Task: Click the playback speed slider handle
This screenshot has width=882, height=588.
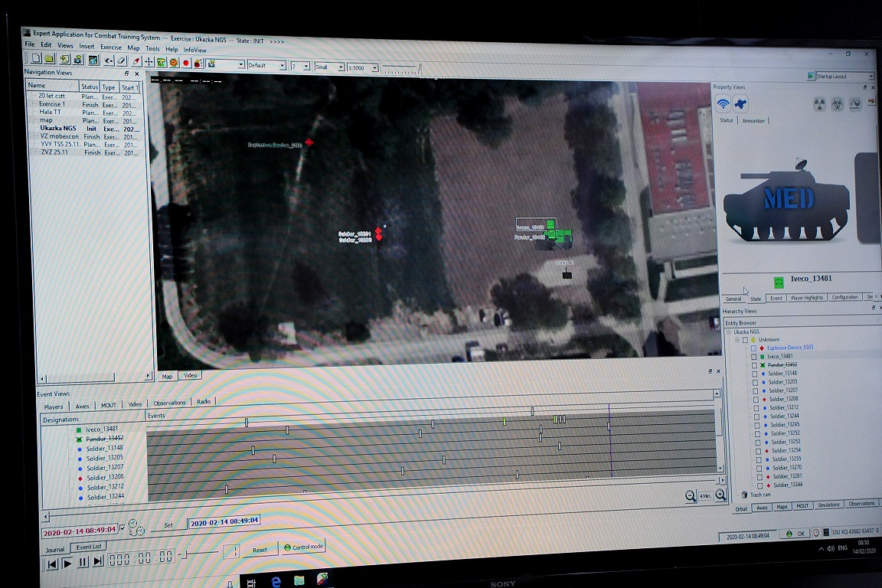Action: 184,555
